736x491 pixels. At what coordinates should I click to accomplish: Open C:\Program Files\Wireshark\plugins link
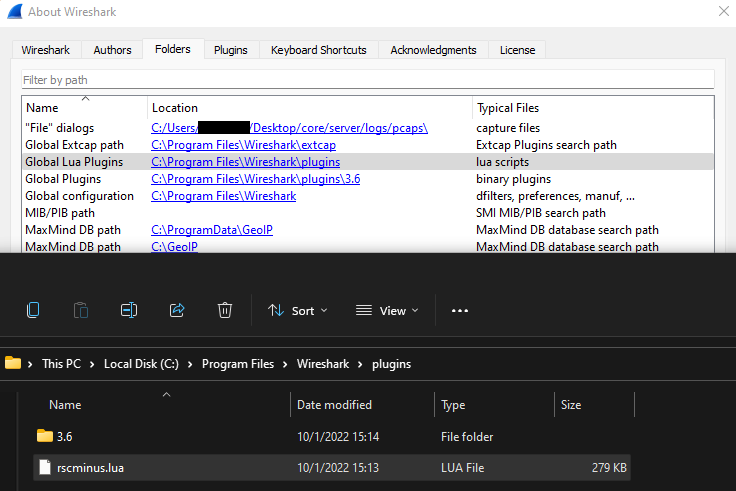coord(245,162)
